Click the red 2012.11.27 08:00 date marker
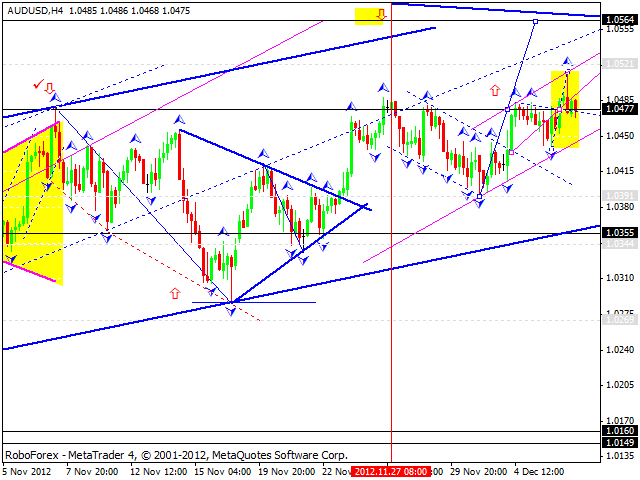This screenshot has height=480, width=640. pos(390,470)
